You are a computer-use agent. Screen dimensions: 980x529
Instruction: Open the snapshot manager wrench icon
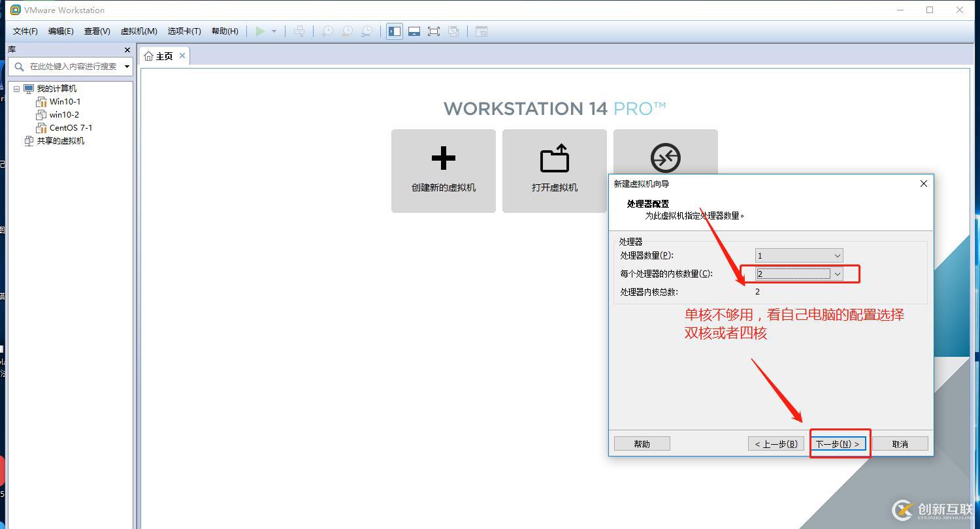(367, 31)
